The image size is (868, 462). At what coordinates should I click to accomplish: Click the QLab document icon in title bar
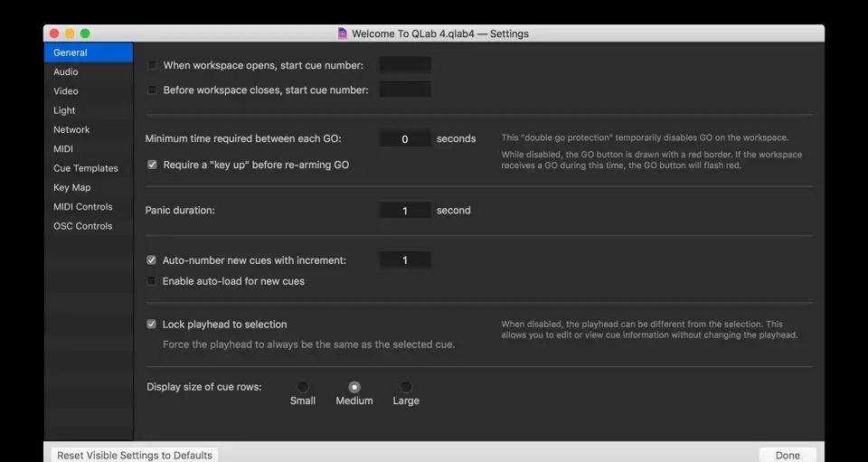coord(342,33)
